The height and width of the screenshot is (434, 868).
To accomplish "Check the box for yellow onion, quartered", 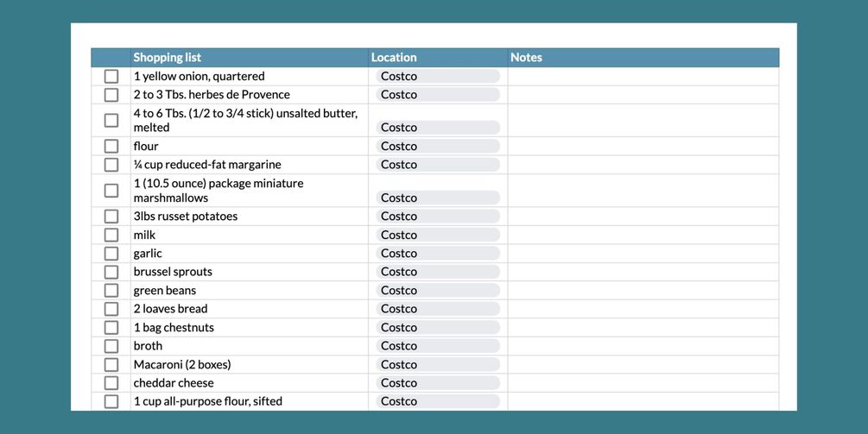I will coord(111,76).
